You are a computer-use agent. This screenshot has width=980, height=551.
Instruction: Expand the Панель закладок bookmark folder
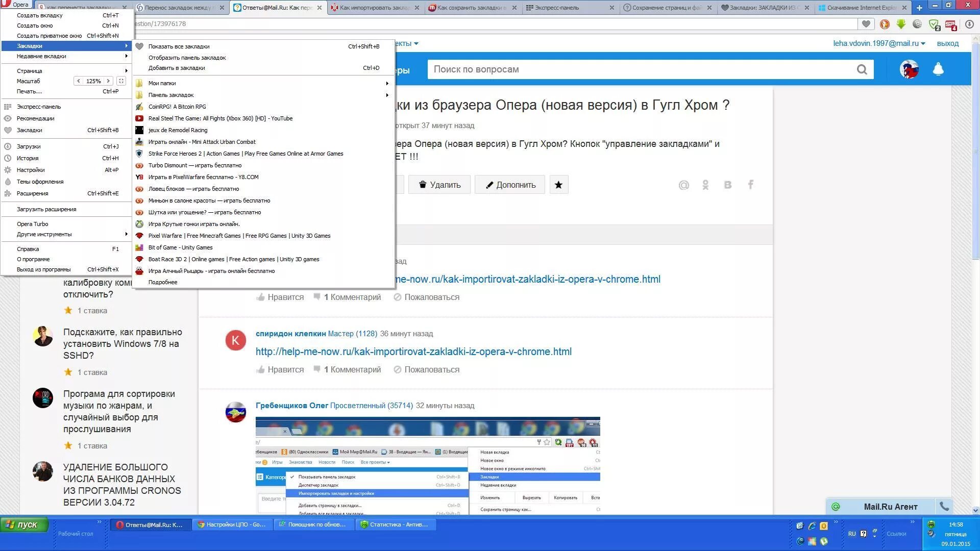point(263,95)
